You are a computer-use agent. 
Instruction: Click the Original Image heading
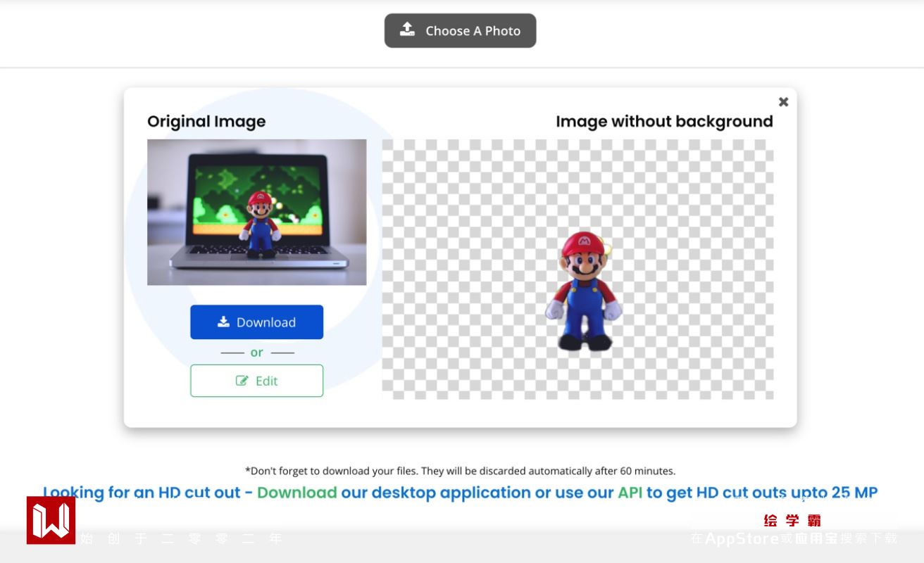(x=206, y=121)
